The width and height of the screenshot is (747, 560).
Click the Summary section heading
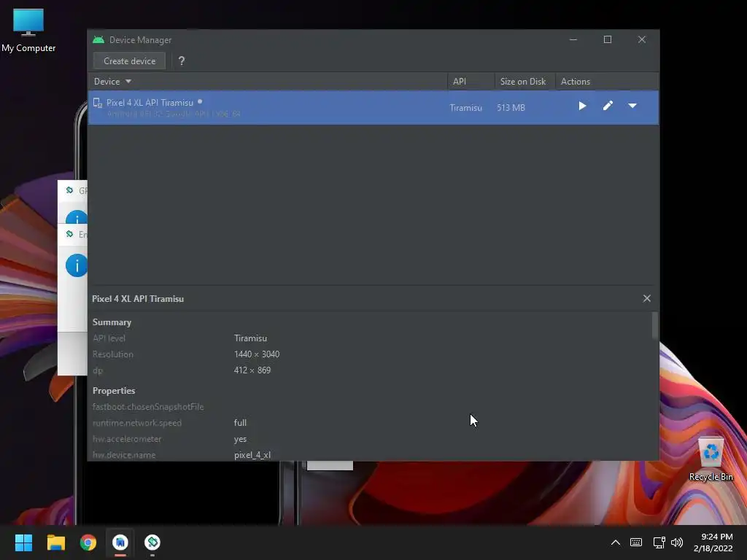tap(112, 322)
